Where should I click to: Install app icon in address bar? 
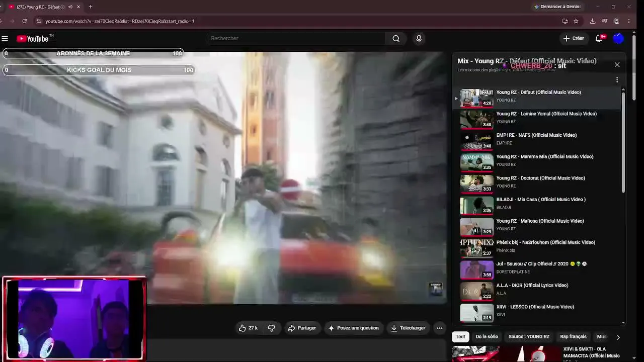click(565, 21)
